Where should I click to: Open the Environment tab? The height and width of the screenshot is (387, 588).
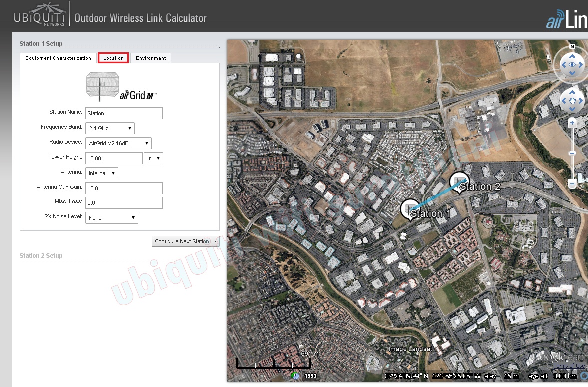(x=151, y=58)
